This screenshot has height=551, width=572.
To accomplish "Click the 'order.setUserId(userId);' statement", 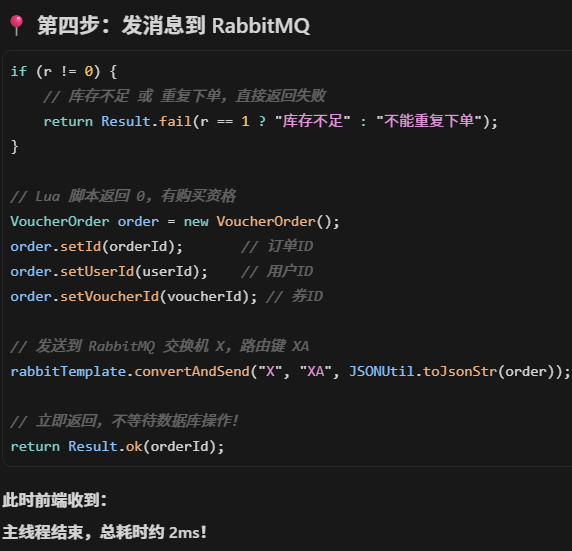I will click(109, 271).
